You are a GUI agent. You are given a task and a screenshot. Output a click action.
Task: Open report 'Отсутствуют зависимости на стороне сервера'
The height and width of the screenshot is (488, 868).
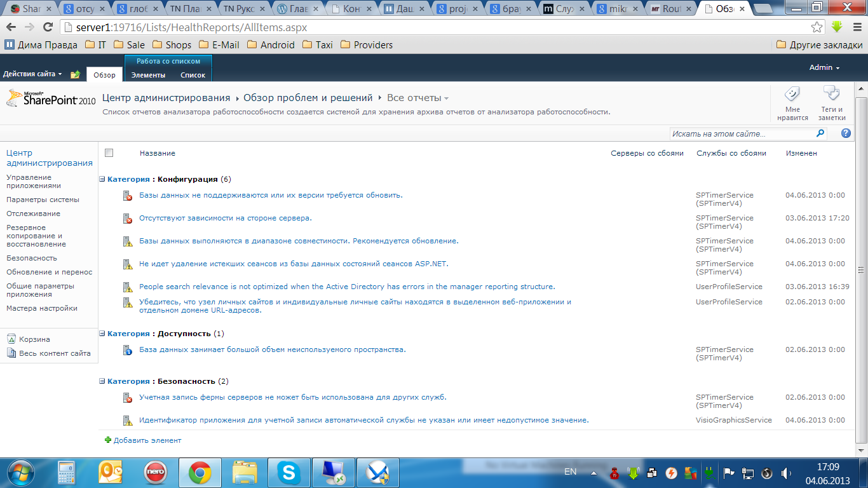[226, 218]
